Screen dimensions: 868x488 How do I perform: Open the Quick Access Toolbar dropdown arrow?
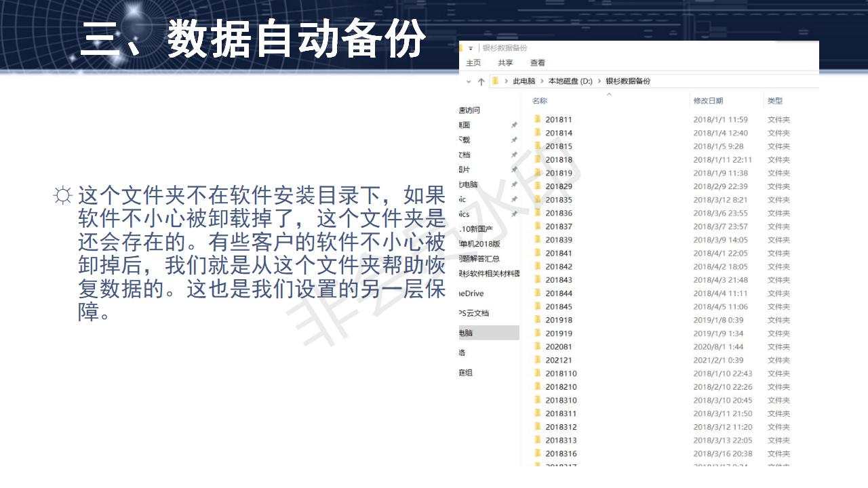(471, 47)
